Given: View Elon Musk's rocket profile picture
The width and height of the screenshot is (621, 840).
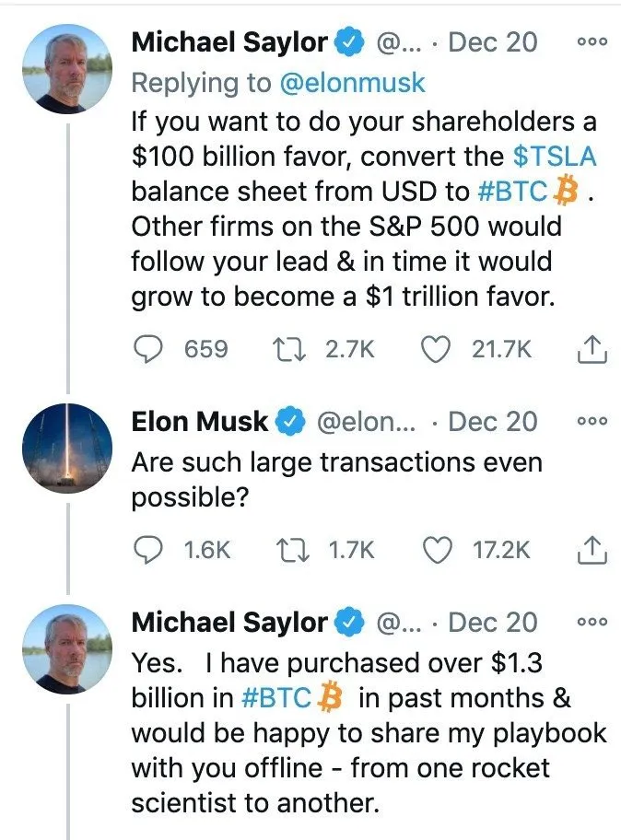Looking at the screenshot, I should point(67,448).
